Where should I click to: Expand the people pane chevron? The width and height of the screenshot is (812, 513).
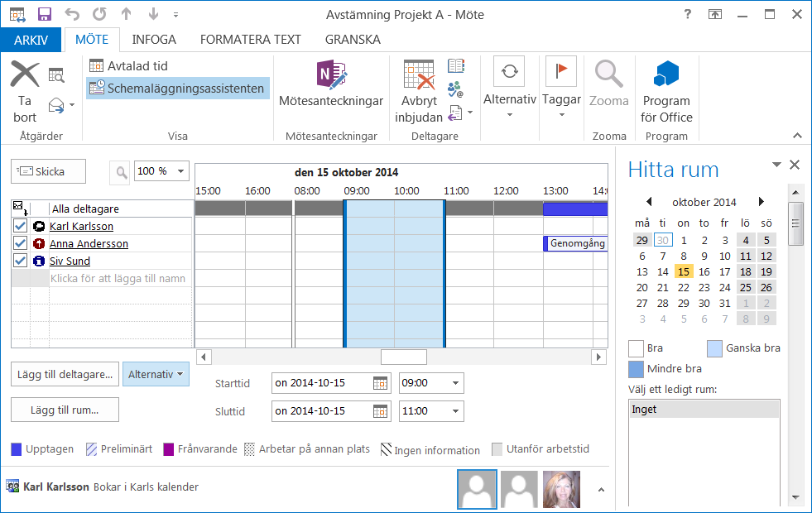click(601, 490)
